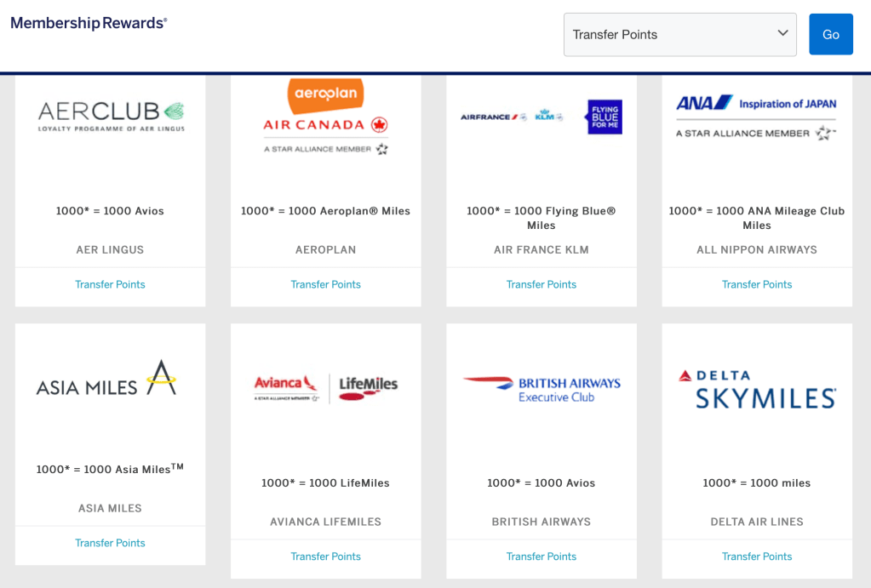871x588 pixels.
Task: Click Transfer Points for All Nippon Airways
Action: (x=757, y=284)
